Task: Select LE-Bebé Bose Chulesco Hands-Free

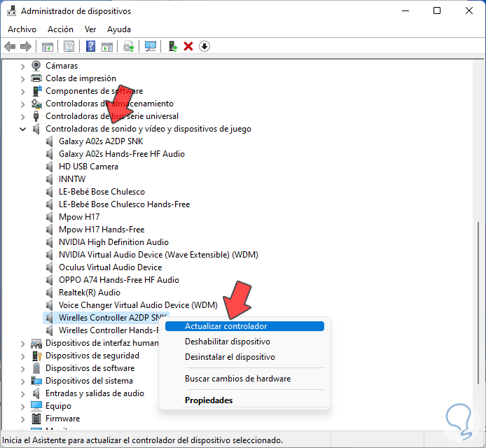Action: point(124,204)
